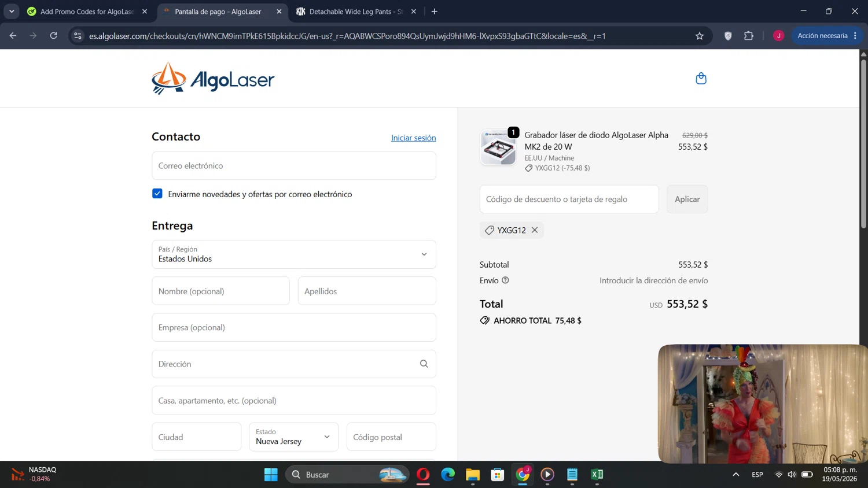Click the Iniciar sesión link
Viewport: 868px width, 488px height.
coord(413,138)
